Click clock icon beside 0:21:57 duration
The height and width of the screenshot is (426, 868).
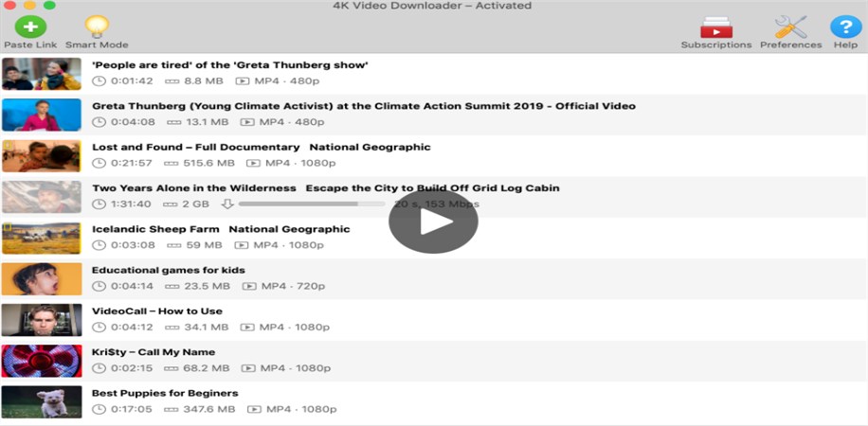pos(99,163)
